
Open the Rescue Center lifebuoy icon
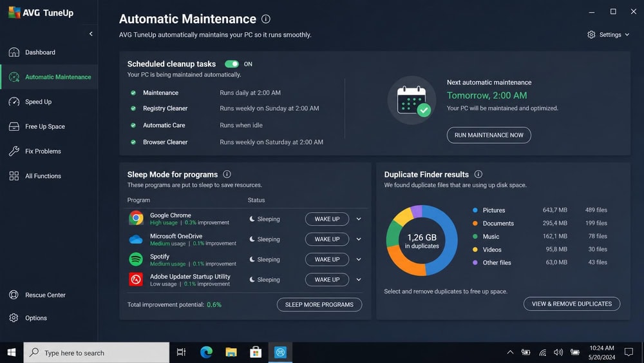pyautogui.click(x=14, y=295)
